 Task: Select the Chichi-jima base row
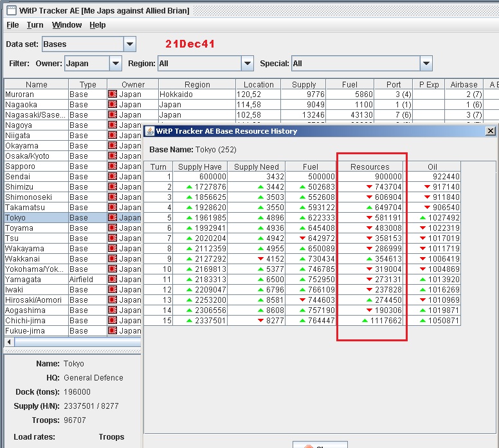(73, 321)
